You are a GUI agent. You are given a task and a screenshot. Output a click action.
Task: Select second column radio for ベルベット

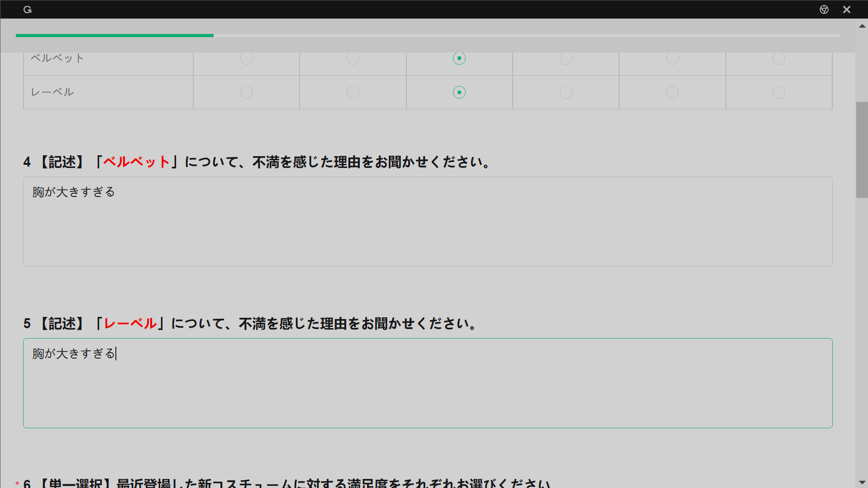(x=353, y=58)
